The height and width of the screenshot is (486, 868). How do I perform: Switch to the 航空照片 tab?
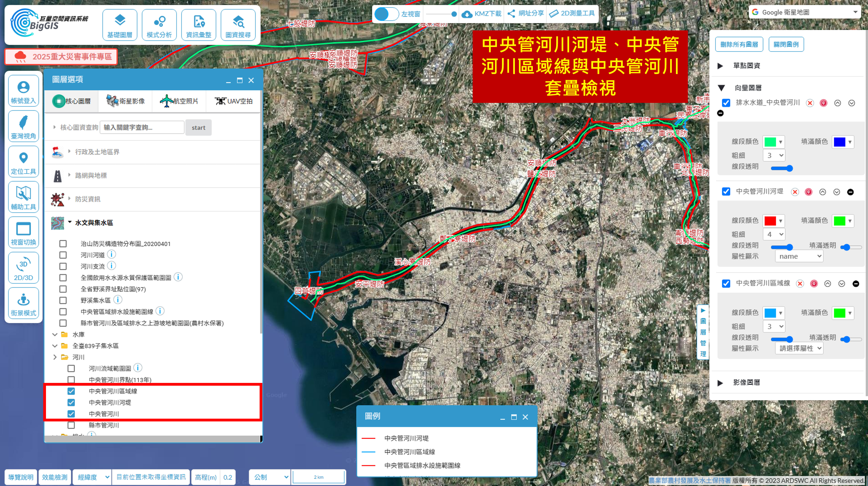(179, 101)
